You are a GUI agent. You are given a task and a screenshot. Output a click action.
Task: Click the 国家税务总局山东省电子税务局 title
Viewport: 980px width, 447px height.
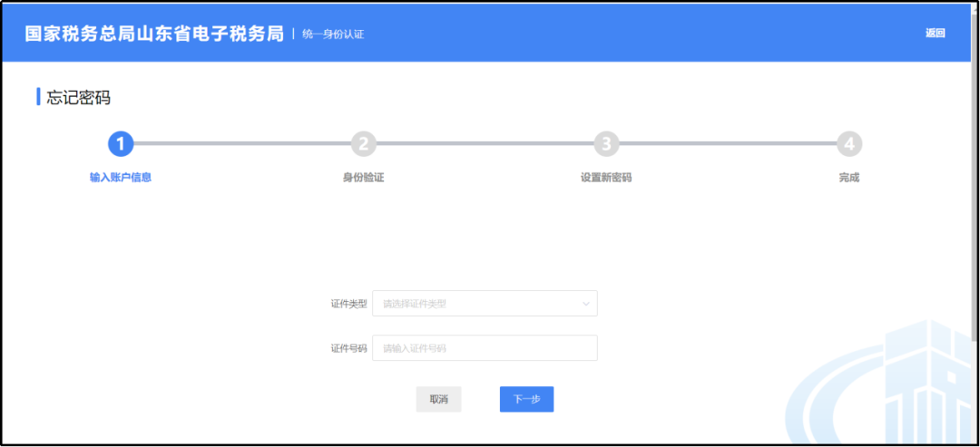(x=154, y=34)
